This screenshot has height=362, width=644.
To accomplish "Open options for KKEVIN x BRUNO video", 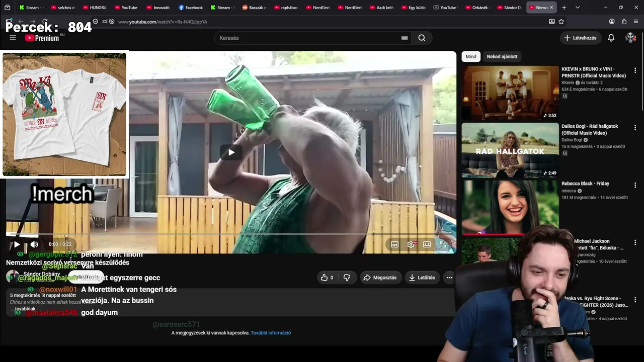I will tap(635, 70).
